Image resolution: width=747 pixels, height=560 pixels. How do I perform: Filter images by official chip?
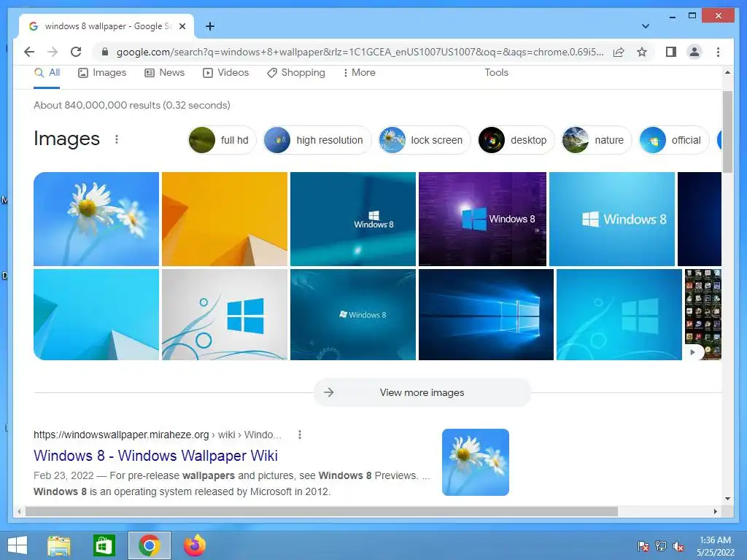(673, 140)
